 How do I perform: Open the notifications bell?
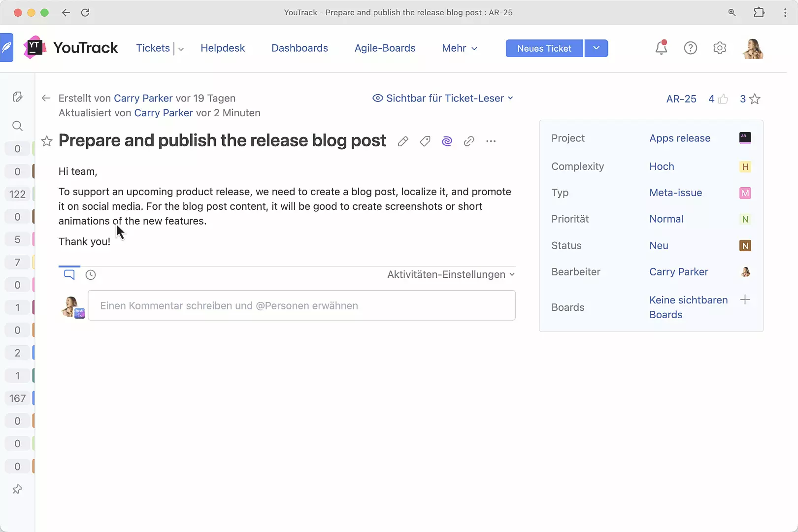(661, 48)
